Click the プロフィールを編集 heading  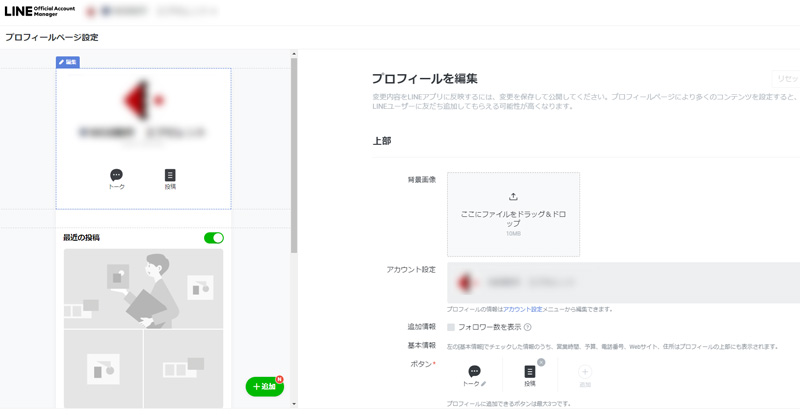tap(424, 79)
